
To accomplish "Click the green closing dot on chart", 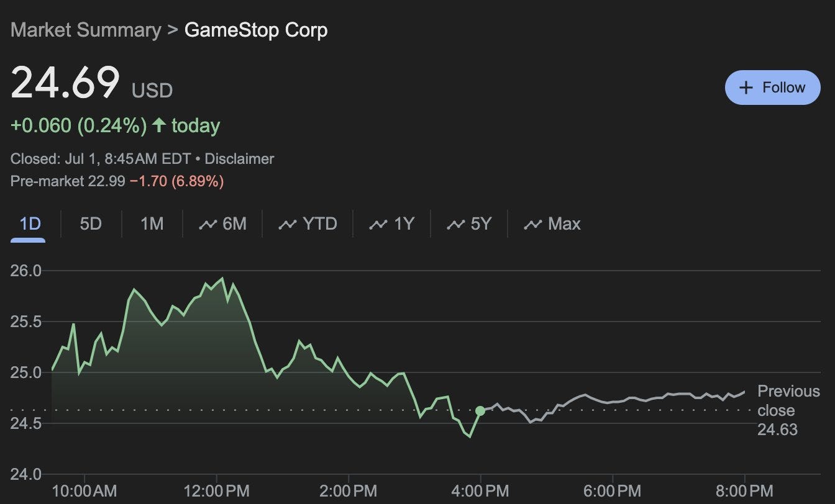I will (x=480, y=411).
